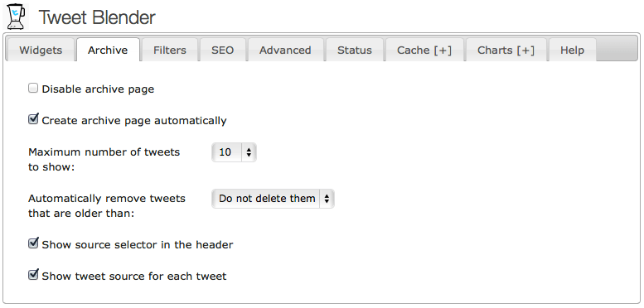Open the maximum number of tweets dropdown
The height and width of the screenshot is (308, 644).
point(234,152)
